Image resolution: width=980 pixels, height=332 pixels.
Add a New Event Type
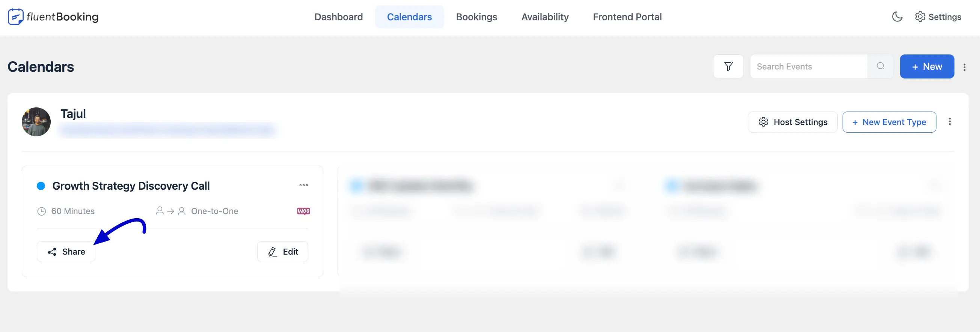pyautogui.click(x=889, y=122)
